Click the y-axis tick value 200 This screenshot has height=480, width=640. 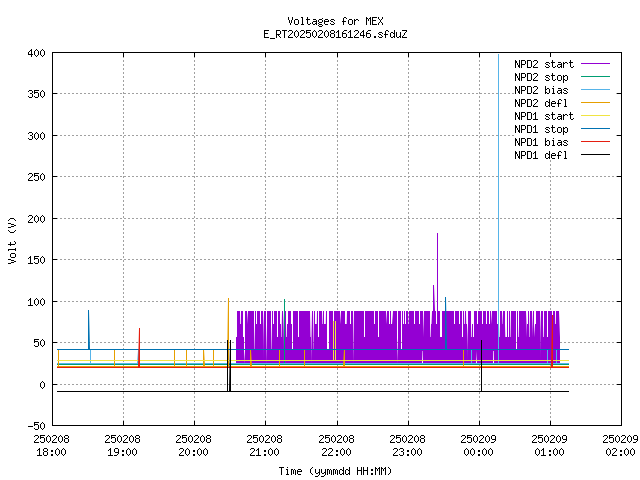point(36,219)
